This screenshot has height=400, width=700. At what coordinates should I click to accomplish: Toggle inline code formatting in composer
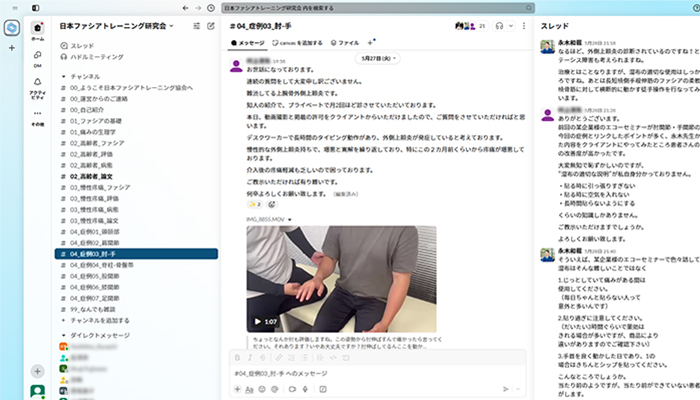(333, 358)
